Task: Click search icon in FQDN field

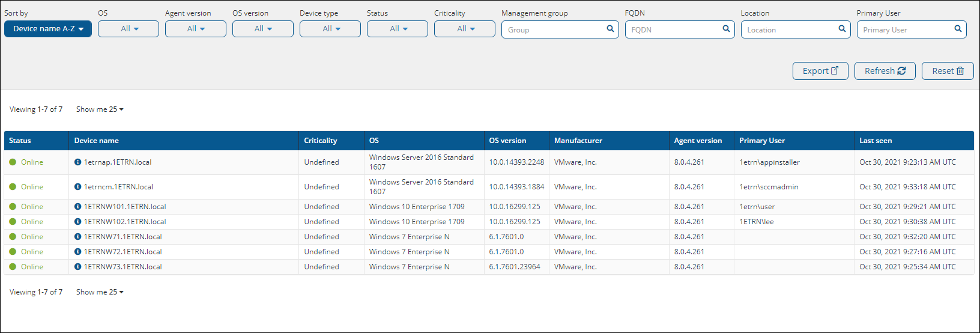Action: coord(726,29)
